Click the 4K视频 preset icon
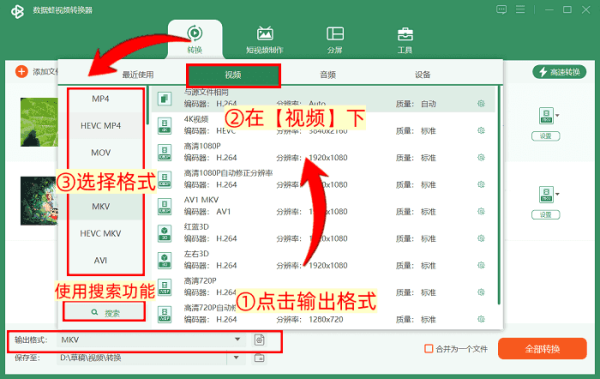Image resolution: width=600 pixels, height=379 pixels. (165, 126)
